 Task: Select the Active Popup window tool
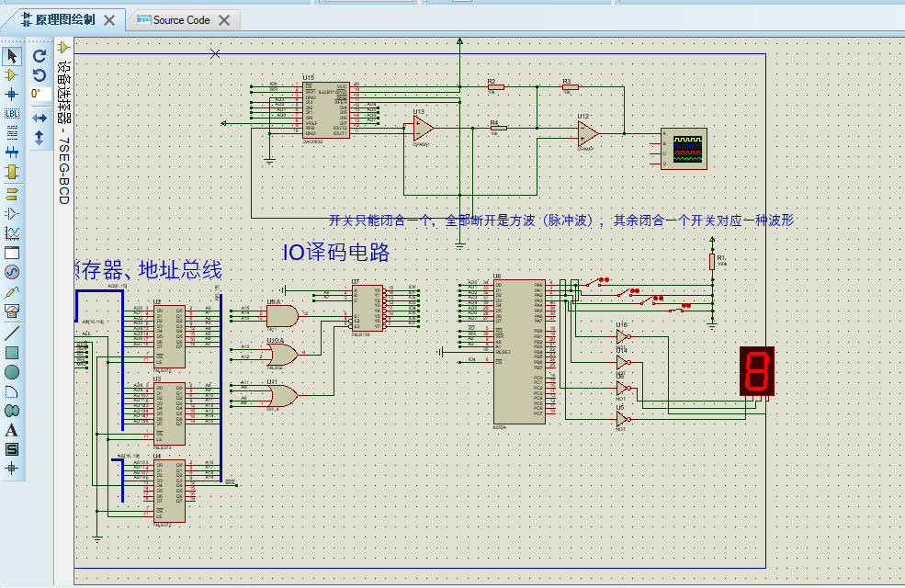click(x=12, y=252)
